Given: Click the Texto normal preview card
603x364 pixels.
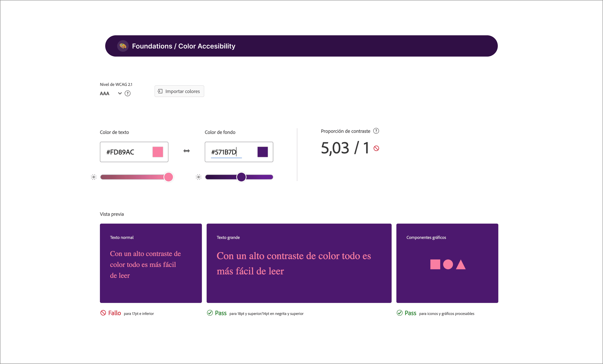Looking at the screenshot, I should click(x=151, y=263).
